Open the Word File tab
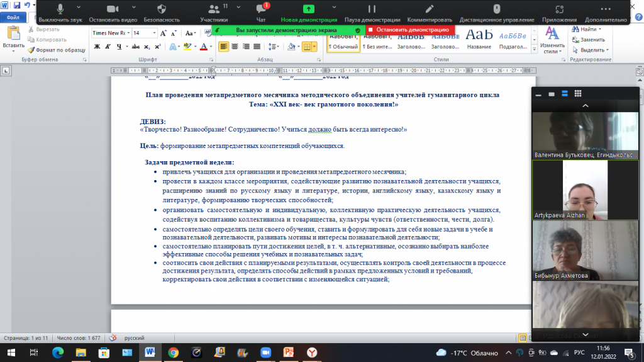 tap(13, 17)
